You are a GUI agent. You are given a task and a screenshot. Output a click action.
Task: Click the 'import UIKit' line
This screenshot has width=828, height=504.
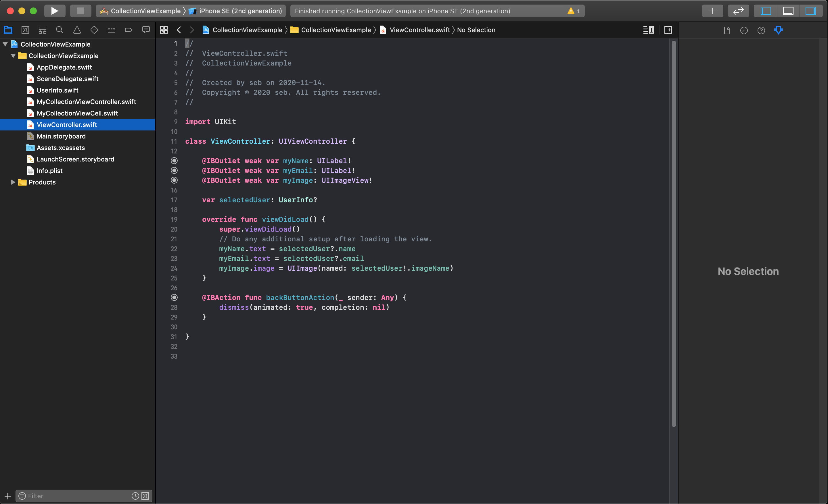click(210, 122)
